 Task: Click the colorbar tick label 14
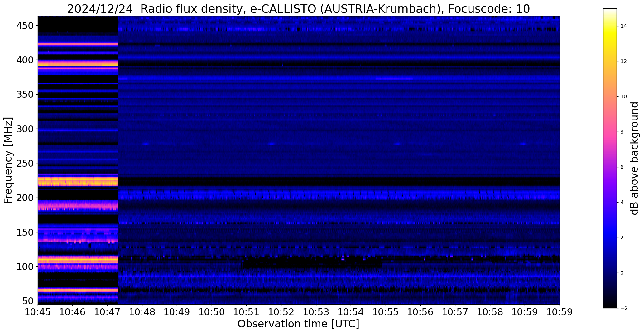pos(624,26)
